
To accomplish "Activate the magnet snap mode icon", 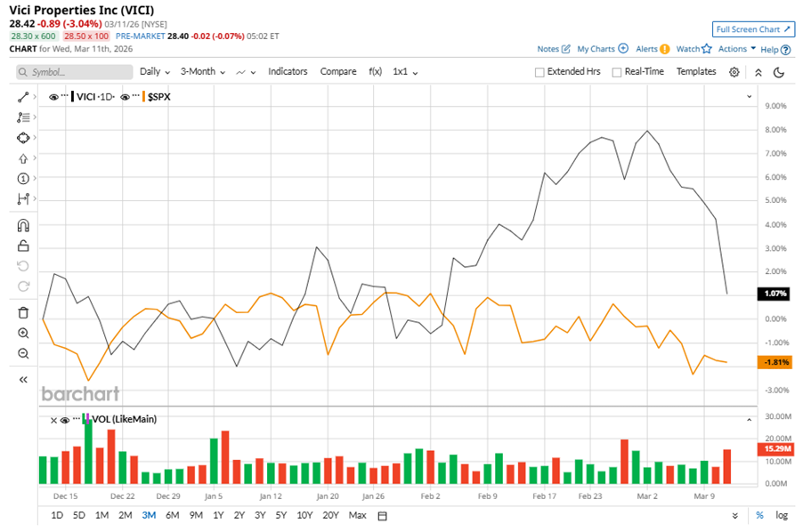I will 23,225.
